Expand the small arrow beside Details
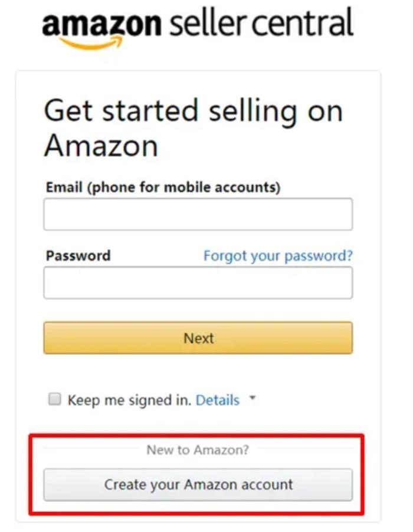This screenshot has height=532, width=413. tap(253, 399)
